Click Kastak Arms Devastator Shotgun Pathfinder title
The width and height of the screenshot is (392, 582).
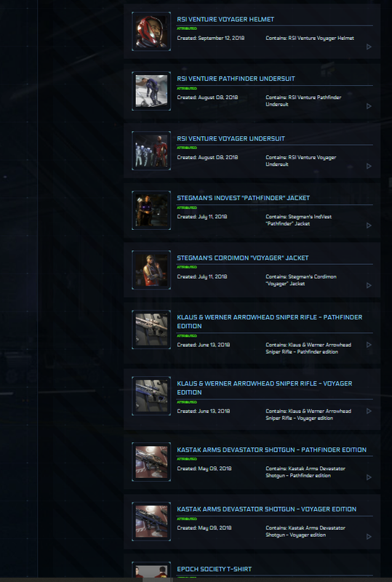[x=272, y=450]
